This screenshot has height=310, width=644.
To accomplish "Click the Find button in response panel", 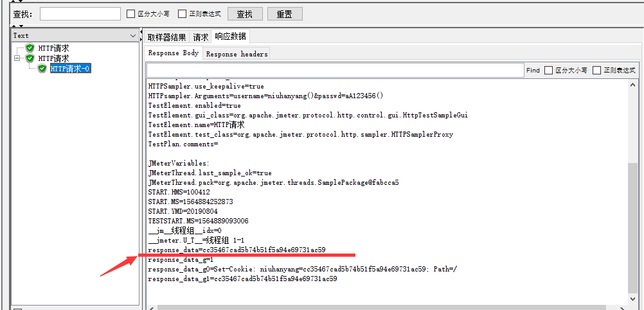I will coord(533,71).
